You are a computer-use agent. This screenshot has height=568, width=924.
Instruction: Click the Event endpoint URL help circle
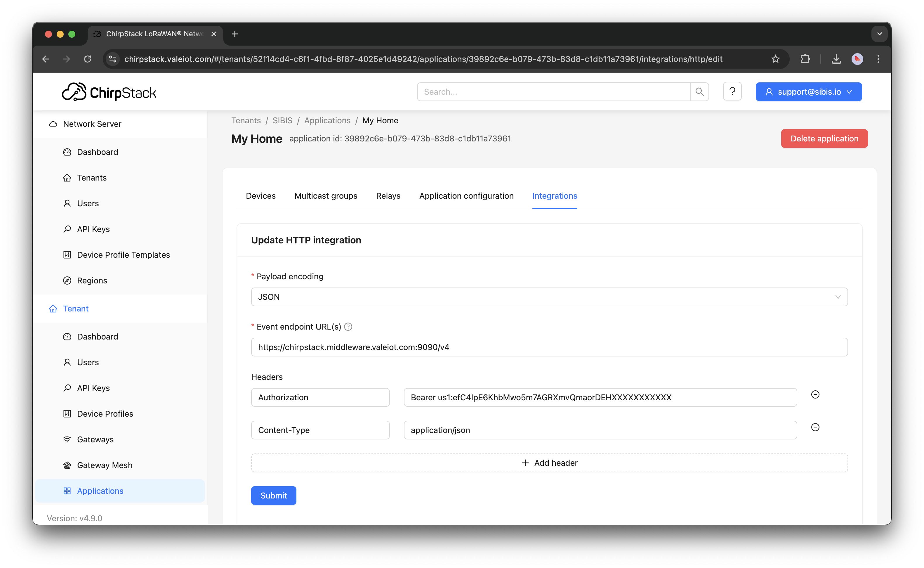(x=348, y=326)
